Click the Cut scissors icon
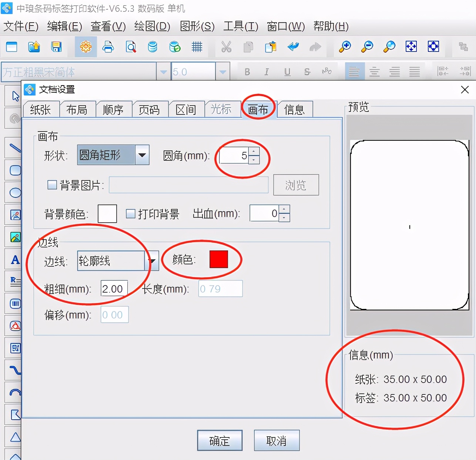This screenshot has height=460, width=476. pyautogui.click(x=226, y=47)
